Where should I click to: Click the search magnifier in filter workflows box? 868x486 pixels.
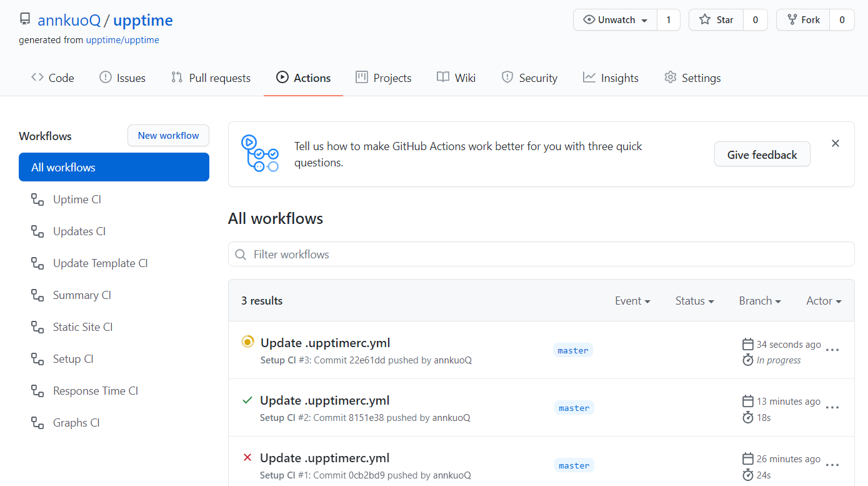click(241, 254)
